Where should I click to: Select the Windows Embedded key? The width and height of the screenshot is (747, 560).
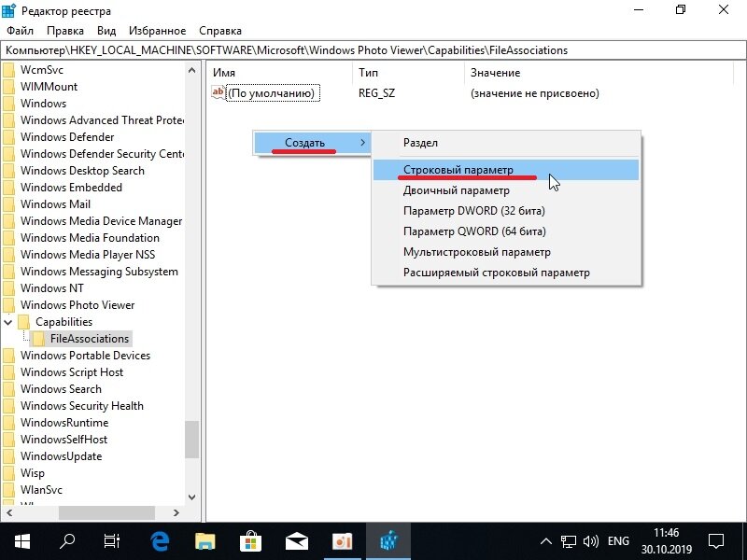pyautogui.click(x=71, y=188)
